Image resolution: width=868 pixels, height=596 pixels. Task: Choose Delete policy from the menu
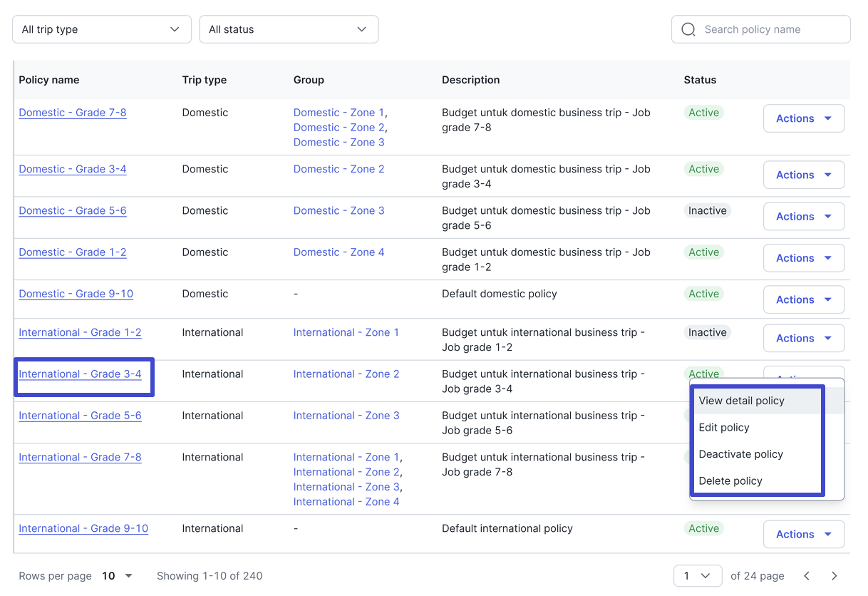[x=730, y=481]
